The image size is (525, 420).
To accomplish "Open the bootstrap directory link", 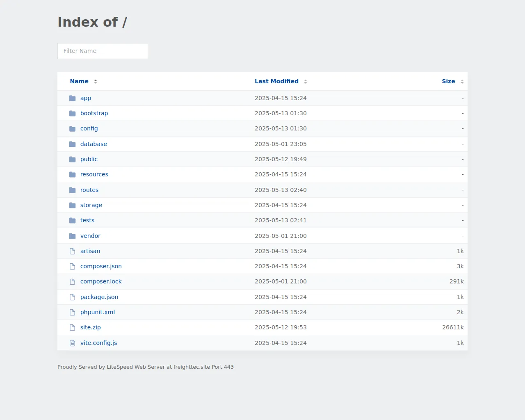I will tap(94, 113).
